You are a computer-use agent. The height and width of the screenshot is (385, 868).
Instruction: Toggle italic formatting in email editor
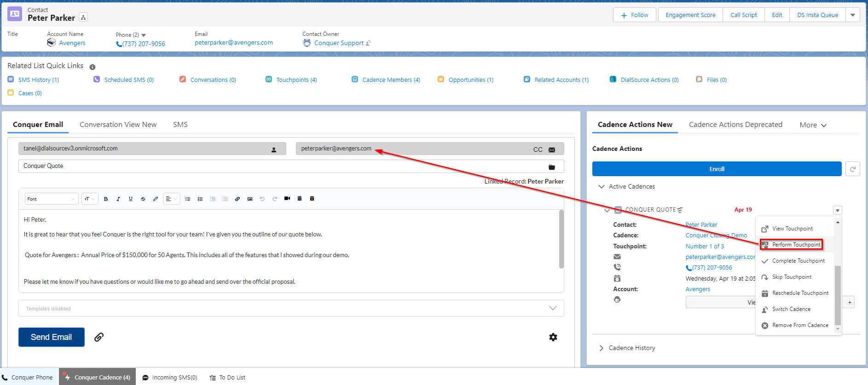(118, 199)
